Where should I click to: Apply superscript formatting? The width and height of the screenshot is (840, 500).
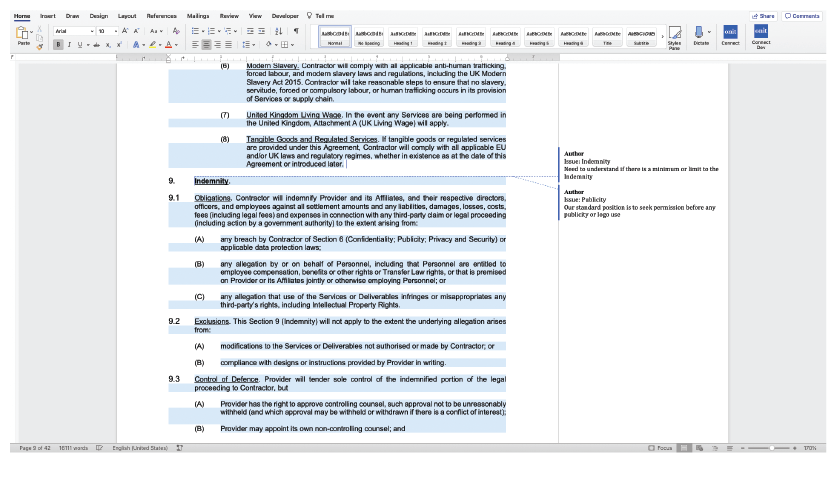(119, 45)
